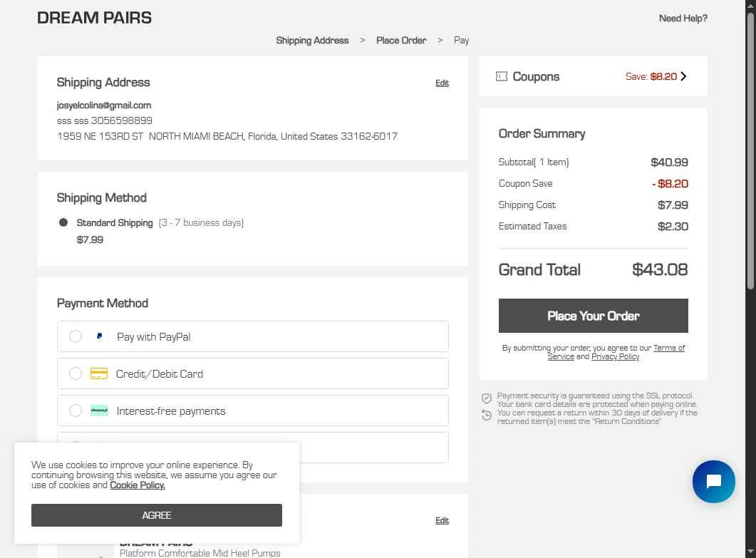This screenshot has height=558, width=756.
Task: Click the scrollbar down arrow
Action: click(750, 552)
